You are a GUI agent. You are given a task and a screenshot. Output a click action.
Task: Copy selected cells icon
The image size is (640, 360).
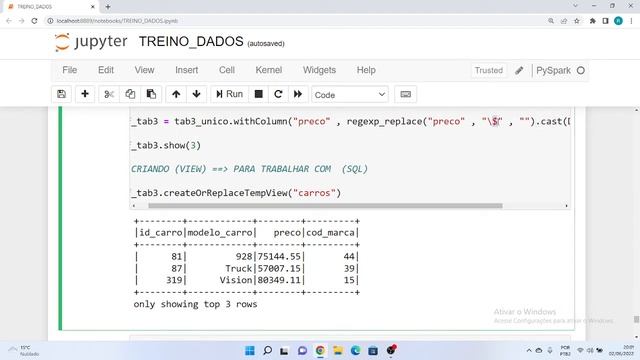tap(130, 94)
